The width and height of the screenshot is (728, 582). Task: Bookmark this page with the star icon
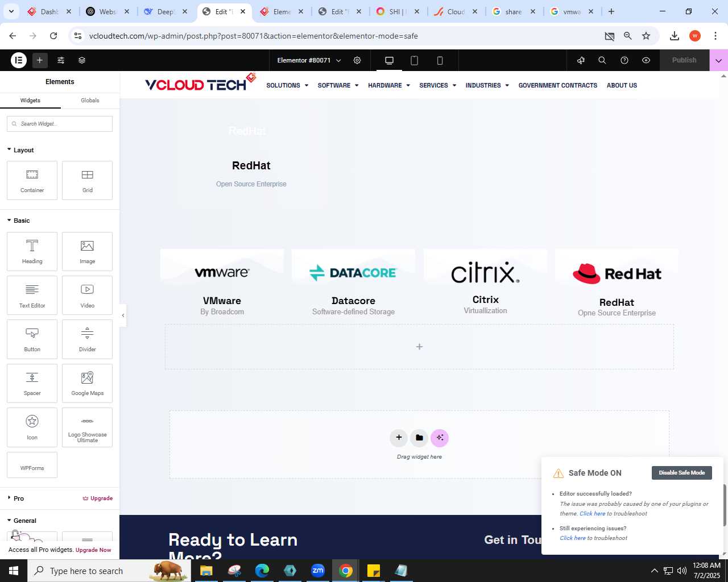point(646,36)
